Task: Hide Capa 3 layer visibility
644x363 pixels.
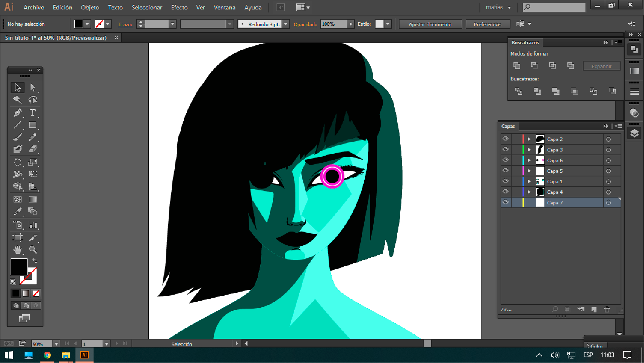Action: coord(506,150)
